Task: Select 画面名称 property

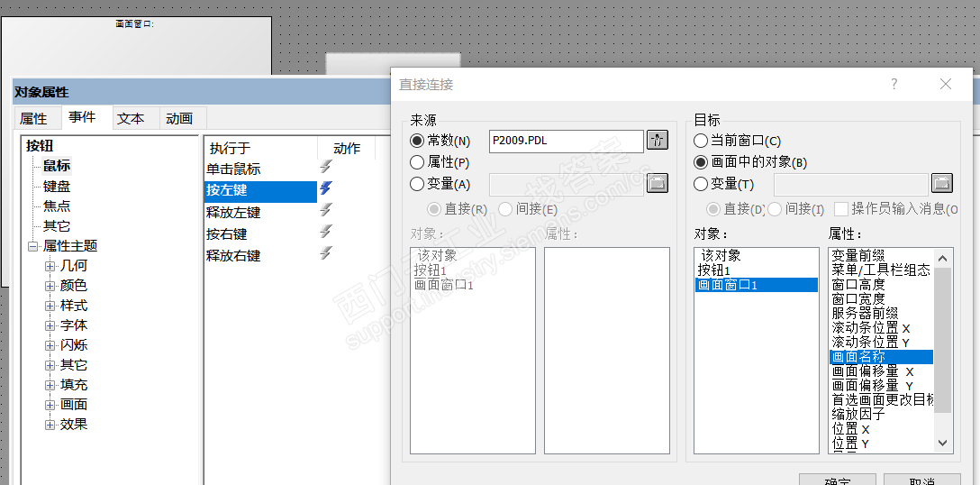Action: (881, 357)
